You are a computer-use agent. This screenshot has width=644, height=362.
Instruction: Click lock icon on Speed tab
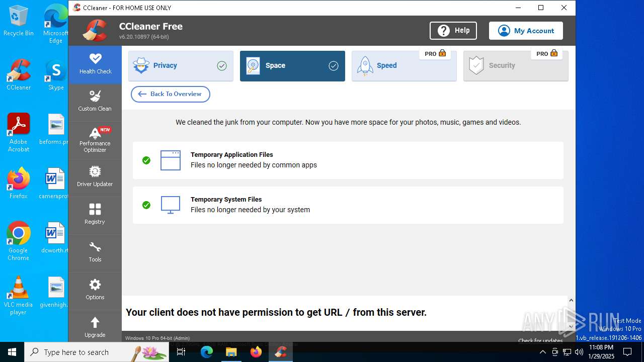[442, 53]
